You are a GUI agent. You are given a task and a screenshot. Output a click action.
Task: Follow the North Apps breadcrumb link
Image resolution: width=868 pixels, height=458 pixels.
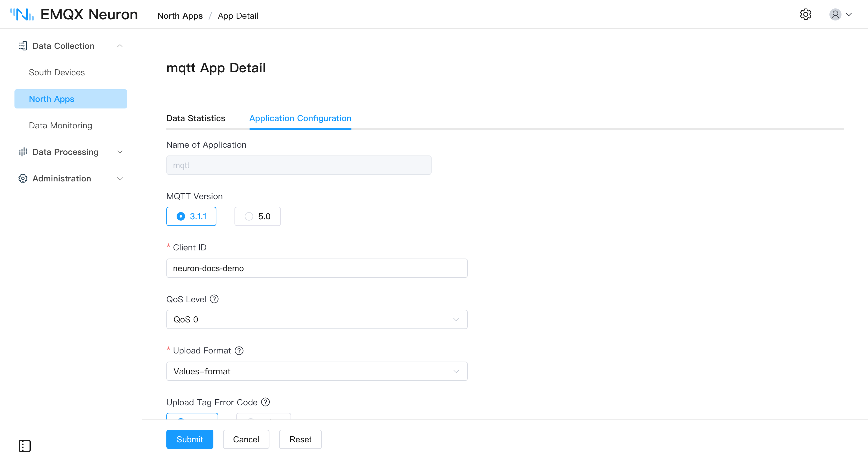(180, 16)
